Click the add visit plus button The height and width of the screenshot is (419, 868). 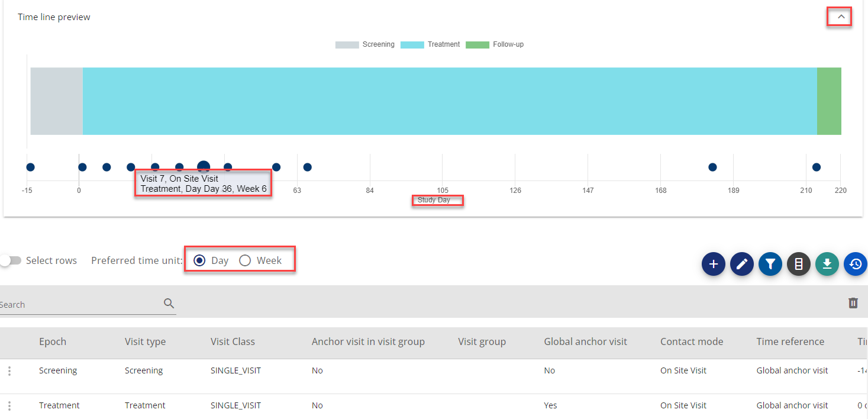pos(714,264)
